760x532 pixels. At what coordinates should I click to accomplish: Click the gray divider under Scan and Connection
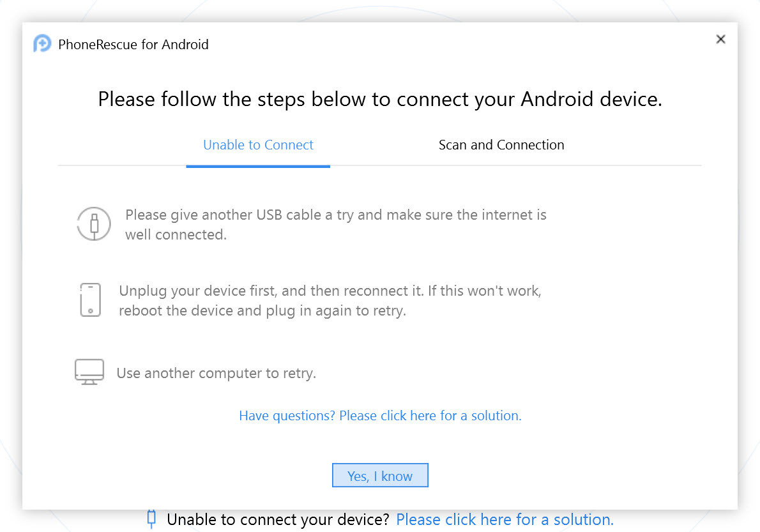501,165
